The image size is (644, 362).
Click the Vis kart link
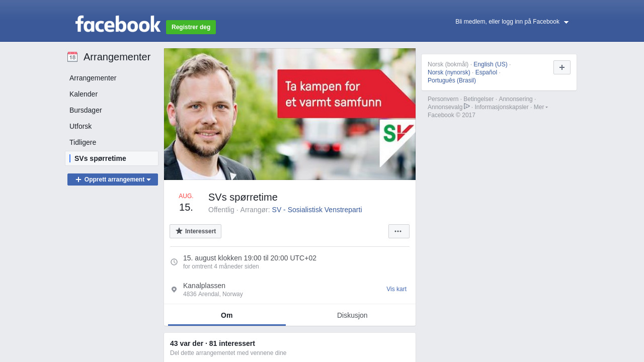click(x=396, y=289)
